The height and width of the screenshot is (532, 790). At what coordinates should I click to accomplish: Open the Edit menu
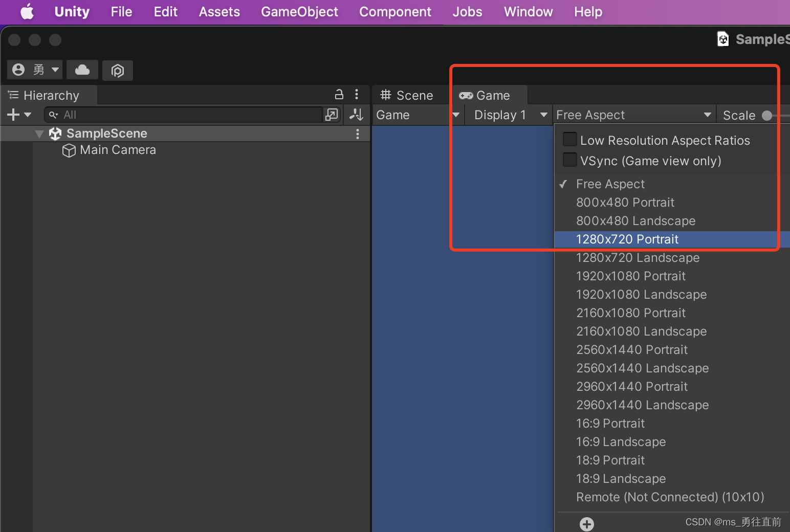click(165, 11)
